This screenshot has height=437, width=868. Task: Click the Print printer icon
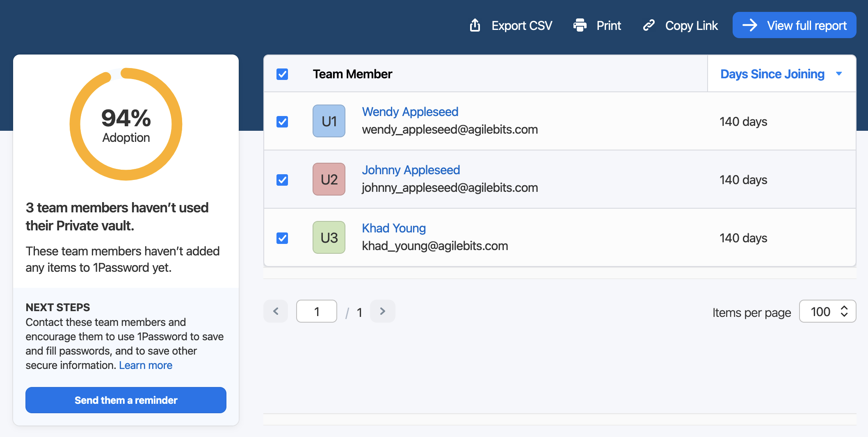coord(579,25)
